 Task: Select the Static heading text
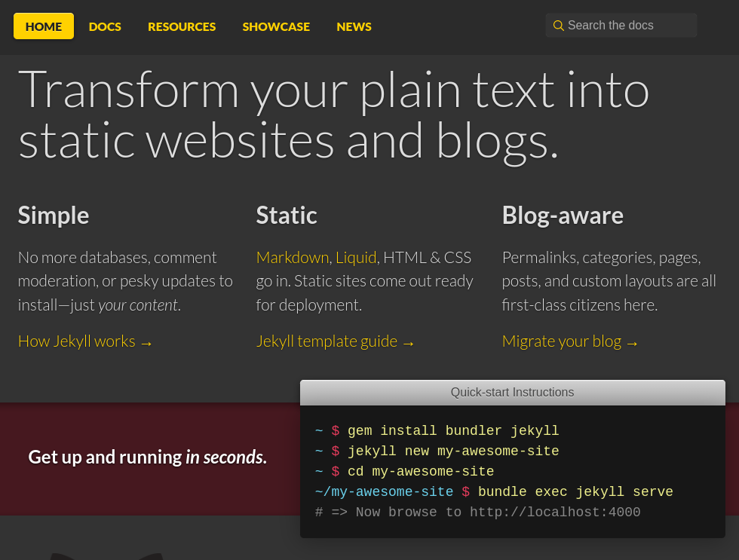[x=287, y=216]
